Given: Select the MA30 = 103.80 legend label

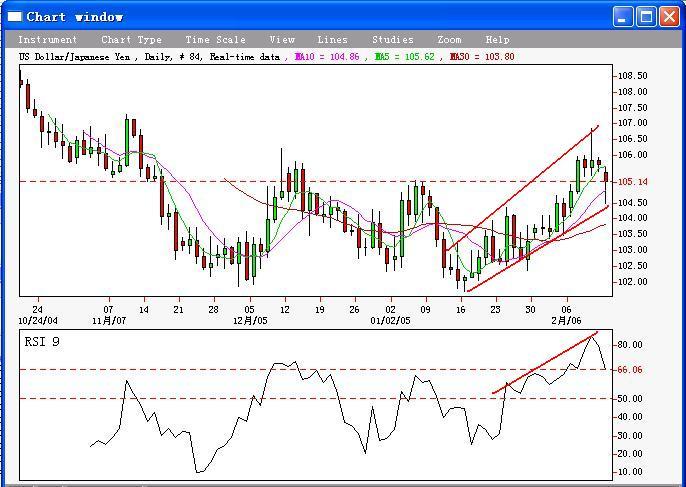Looking at the screenshot, I should click(x=482, y=57).
